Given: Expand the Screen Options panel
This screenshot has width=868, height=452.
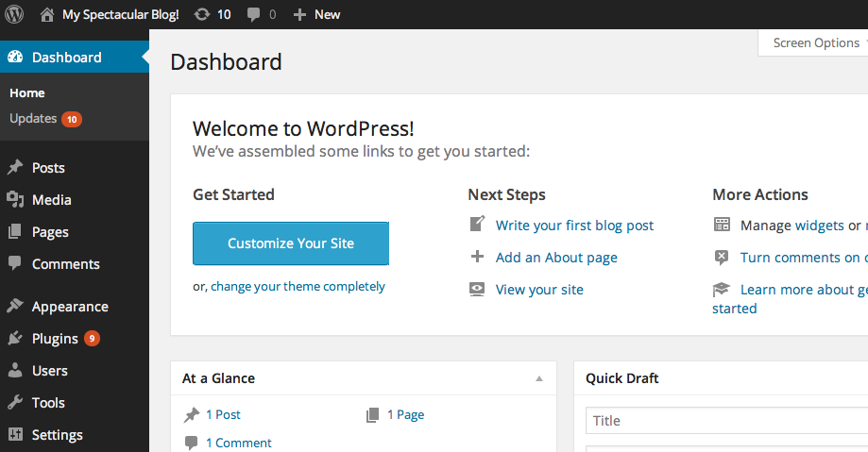Looking at the screenshot, I should [816, 42].
